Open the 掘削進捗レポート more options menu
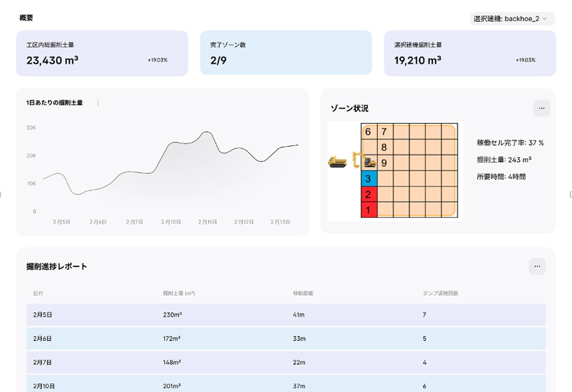The width and height of the screenshot is (572, 392). tap(537, 266)
